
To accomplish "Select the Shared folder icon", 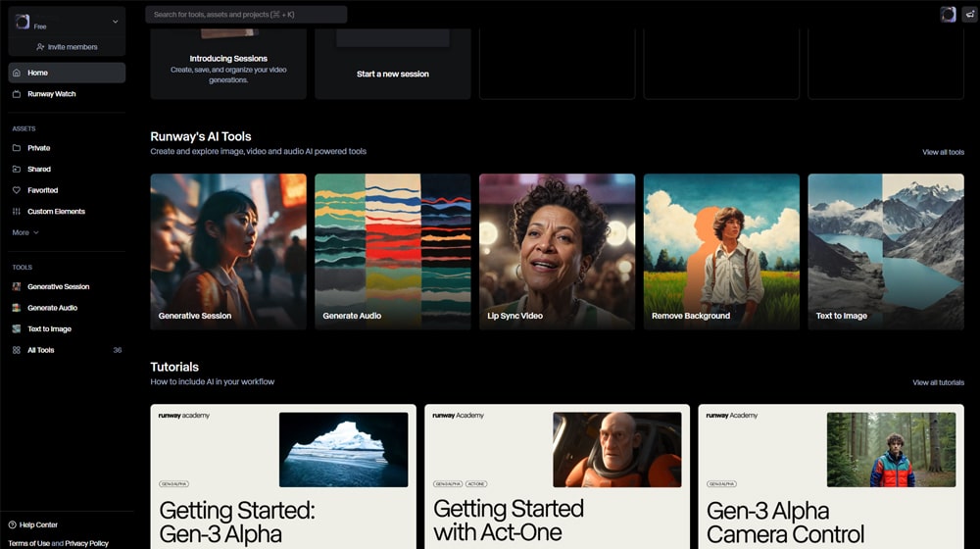I will [17, 170].
